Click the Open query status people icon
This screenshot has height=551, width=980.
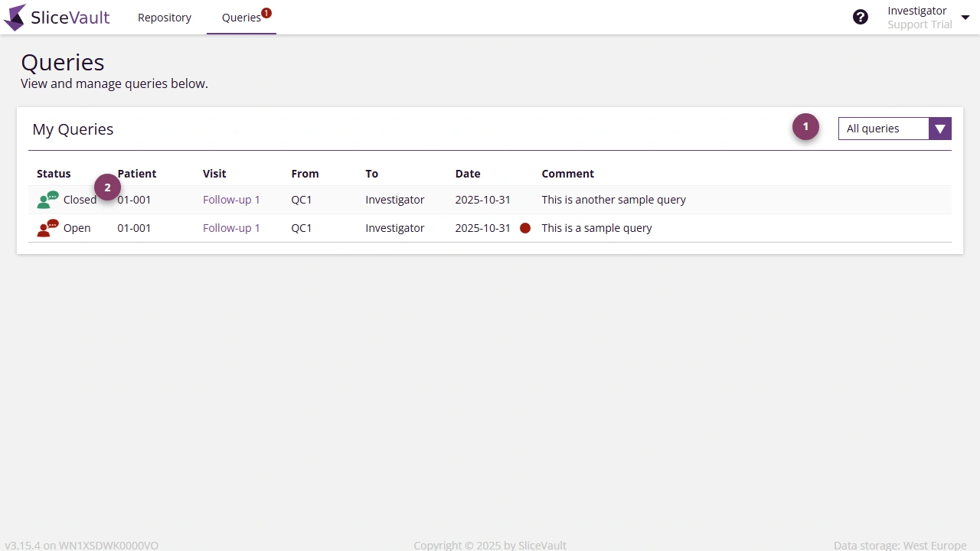point(47,227)
